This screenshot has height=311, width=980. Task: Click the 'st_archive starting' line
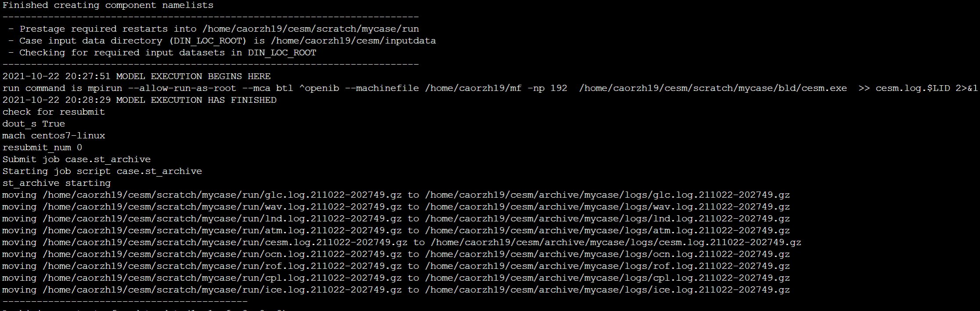[57, 183]
